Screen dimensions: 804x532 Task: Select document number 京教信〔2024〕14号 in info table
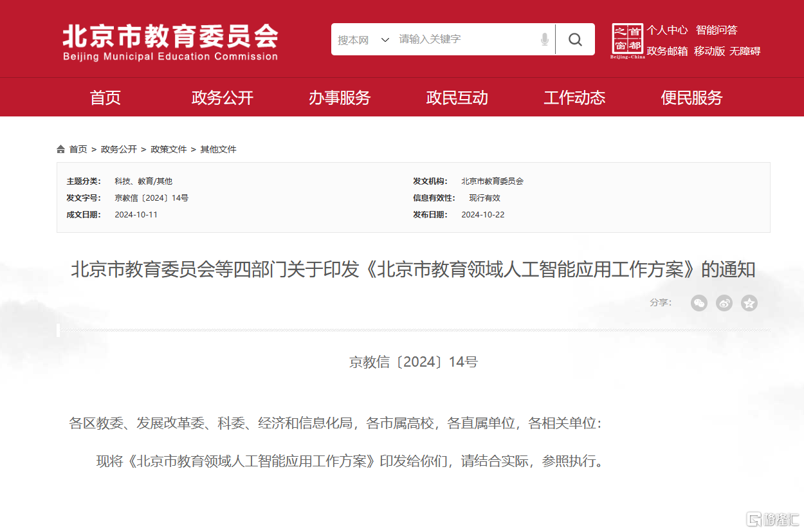coord(151,198)
